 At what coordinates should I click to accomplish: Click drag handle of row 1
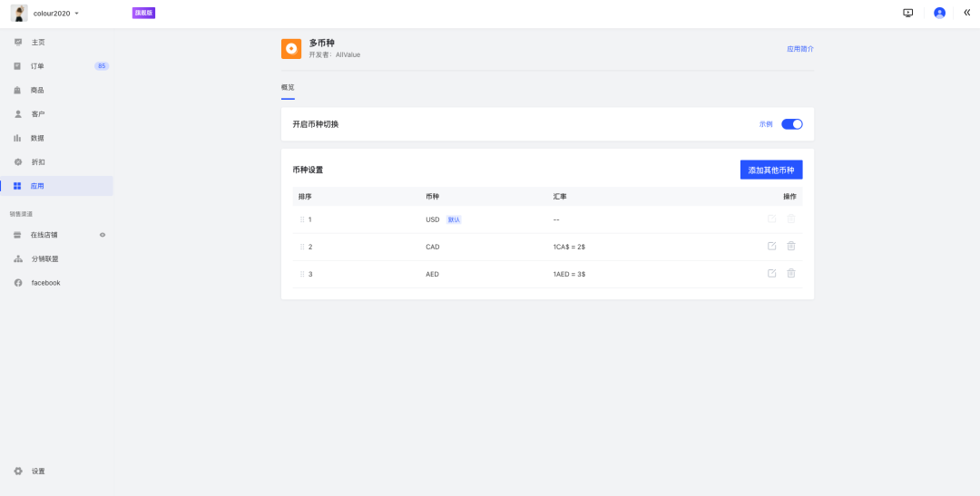[302, 219]
